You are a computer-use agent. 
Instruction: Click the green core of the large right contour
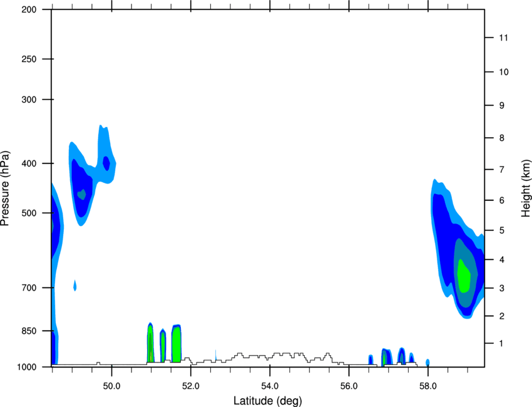point(463,276)
